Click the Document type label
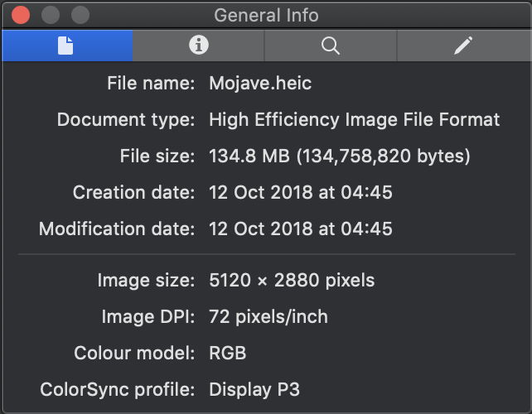 [x=126, y=120]
